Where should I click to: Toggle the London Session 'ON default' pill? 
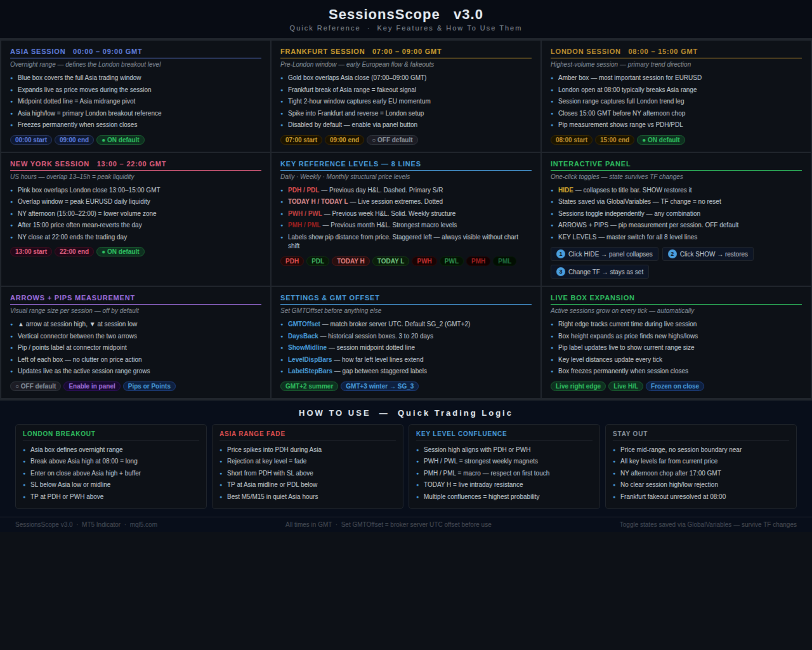coord(661,140)
